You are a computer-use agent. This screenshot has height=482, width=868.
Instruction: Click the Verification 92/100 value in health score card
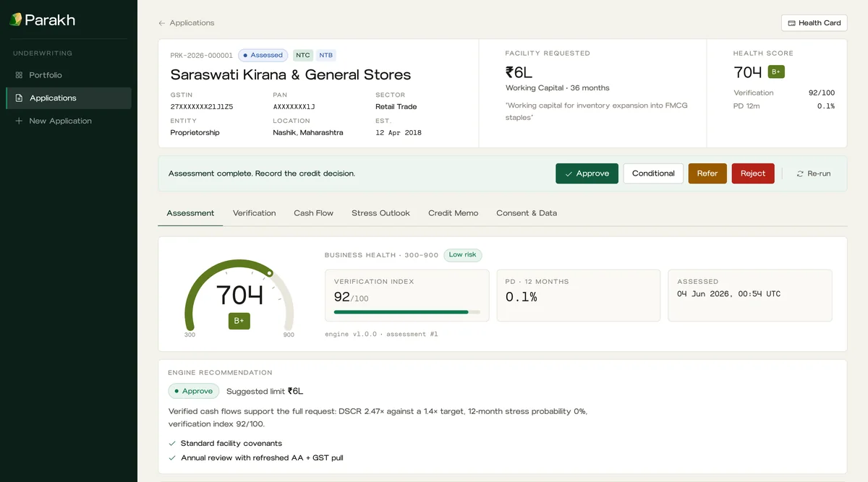click(822, 93)
